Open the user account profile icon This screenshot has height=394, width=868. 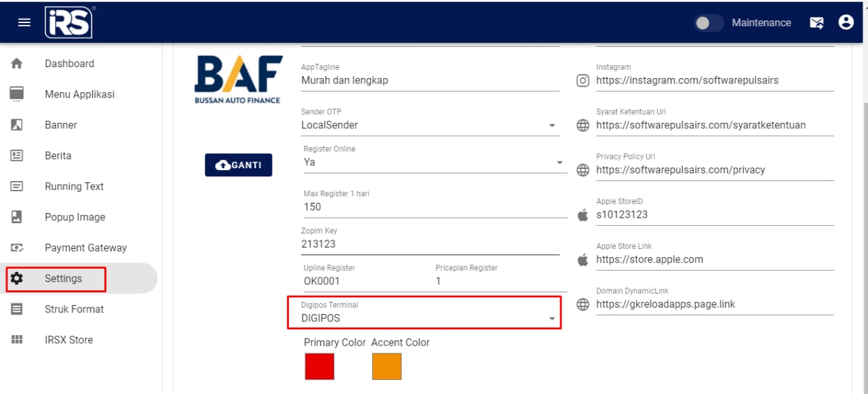coord(846,22)
